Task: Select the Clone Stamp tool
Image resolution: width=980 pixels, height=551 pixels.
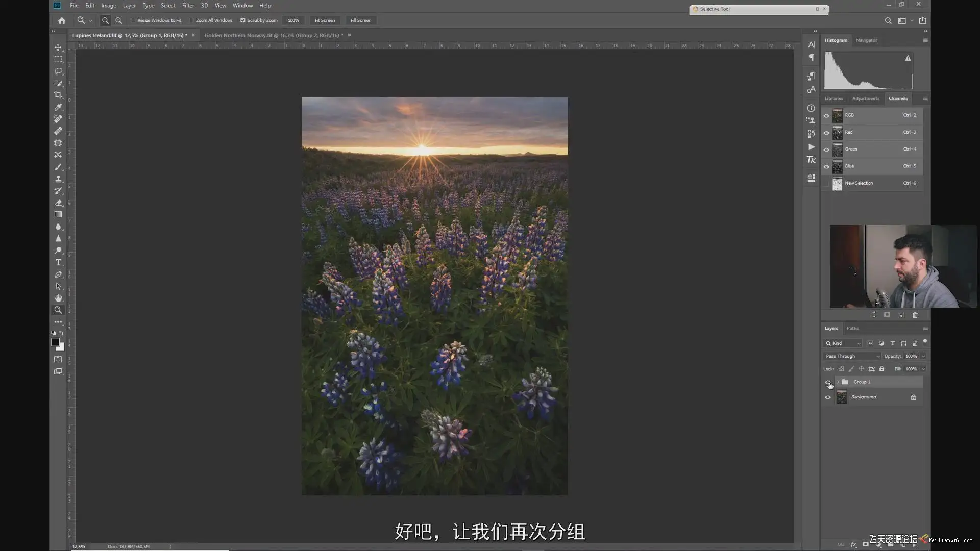Action: point(58,179)
